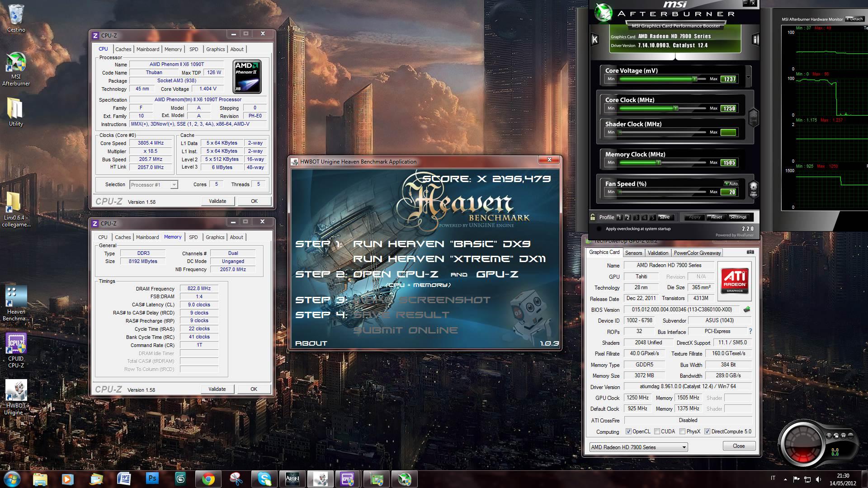Open the SPD tab in bottom CPU-Z window
The image size is (868, 488).
coord(193,237)
